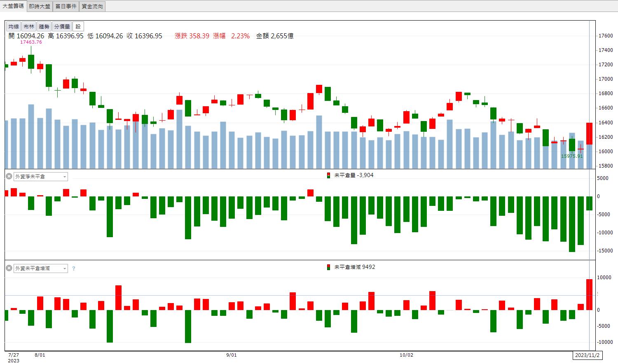Click the tallest red 未平倉增減 bar
The height and width of the screenshot is (364, 618).
pos(590,294)
